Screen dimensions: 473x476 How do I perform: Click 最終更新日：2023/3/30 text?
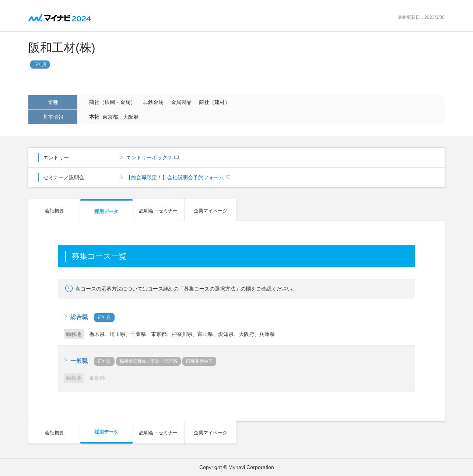pyautogui.click(x=421, y=17)
